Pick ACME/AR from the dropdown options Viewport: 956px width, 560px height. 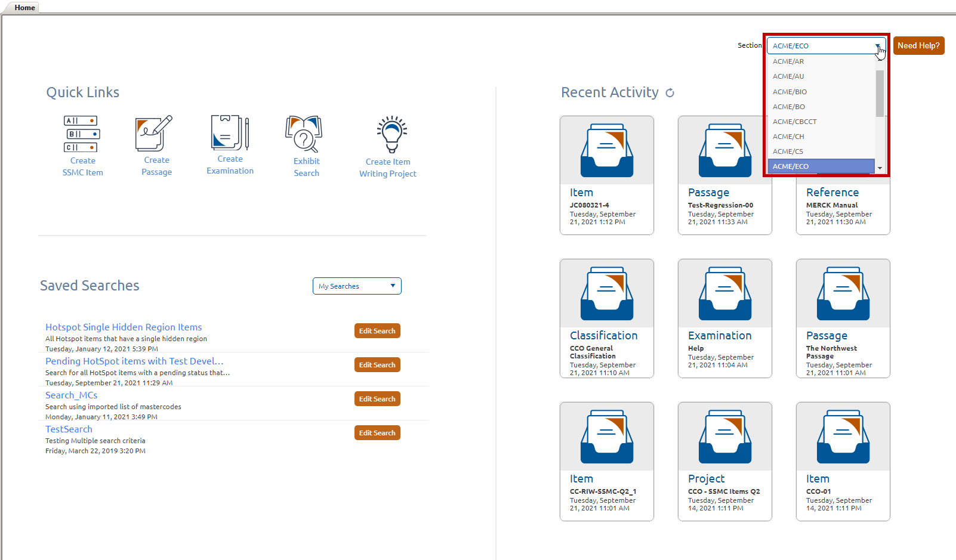(788, 61)
